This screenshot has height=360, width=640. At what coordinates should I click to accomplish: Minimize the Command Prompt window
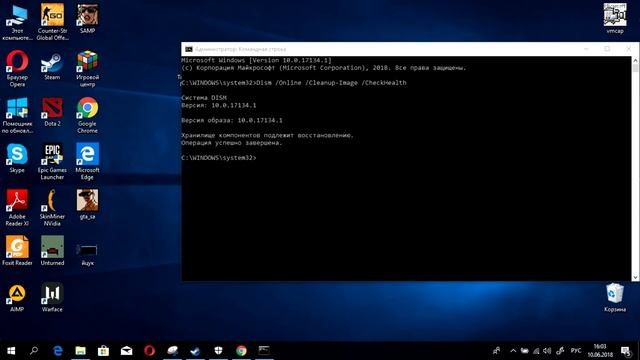tap(586, 49)
